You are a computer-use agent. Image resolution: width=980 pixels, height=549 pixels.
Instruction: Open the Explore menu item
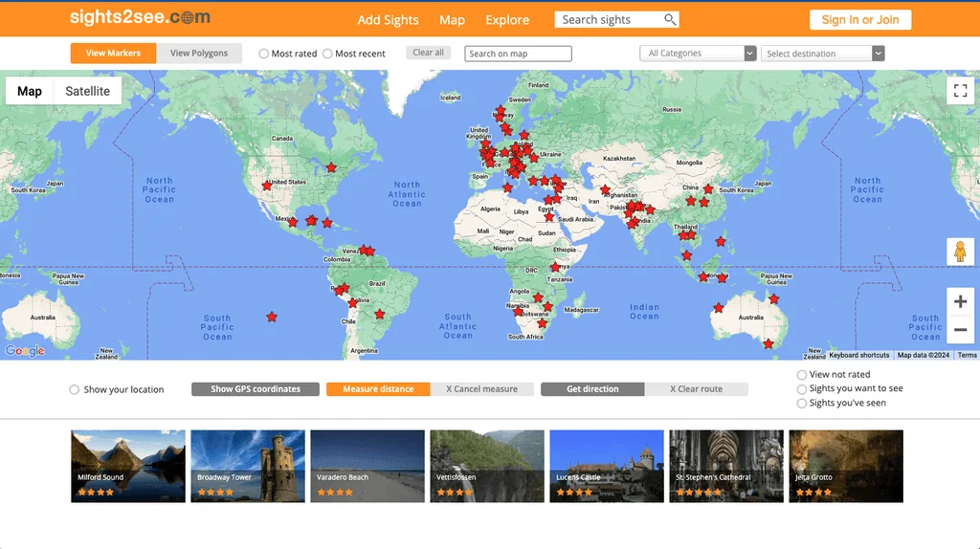point(507,19)
